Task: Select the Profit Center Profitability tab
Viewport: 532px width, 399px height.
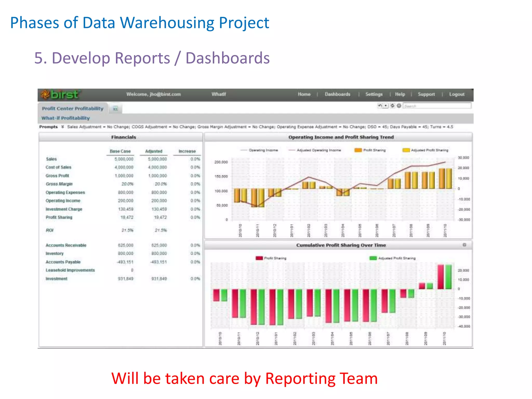Action: (72, 109)
